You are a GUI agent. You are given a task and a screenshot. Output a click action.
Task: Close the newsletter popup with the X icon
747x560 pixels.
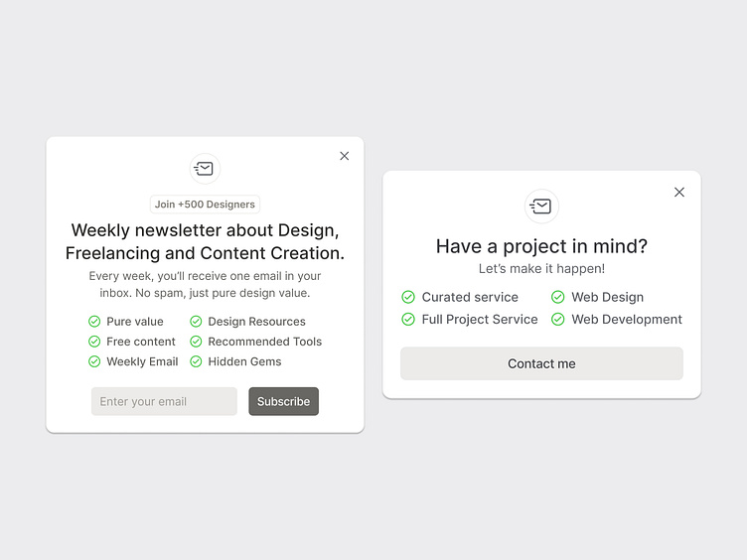(x=344, y=156)
